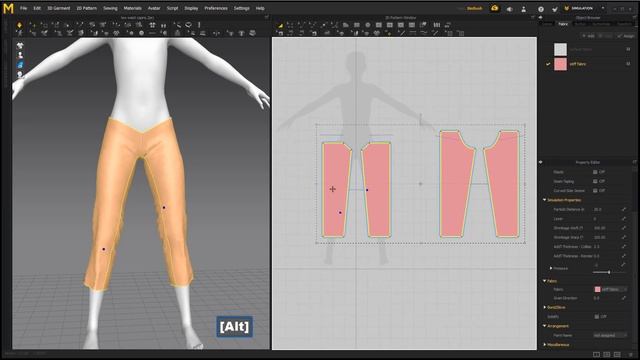Click the Grain Direction value field

606,298
